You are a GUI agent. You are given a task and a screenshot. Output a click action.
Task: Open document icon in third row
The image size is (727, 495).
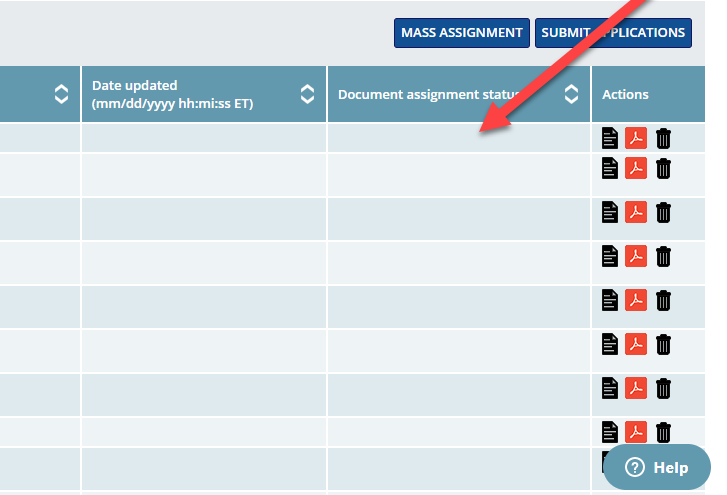[610, 212]
